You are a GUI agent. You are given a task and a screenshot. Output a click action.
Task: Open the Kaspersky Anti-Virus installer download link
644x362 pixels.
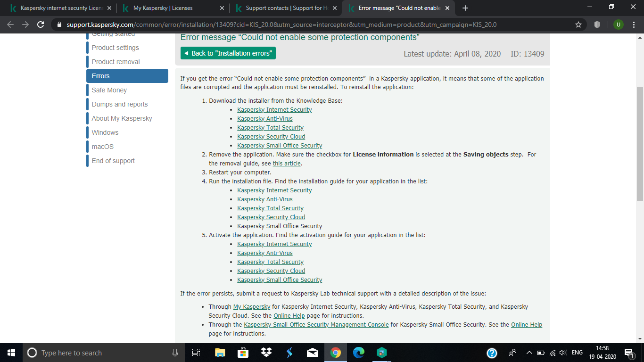(x=265, y=119)
